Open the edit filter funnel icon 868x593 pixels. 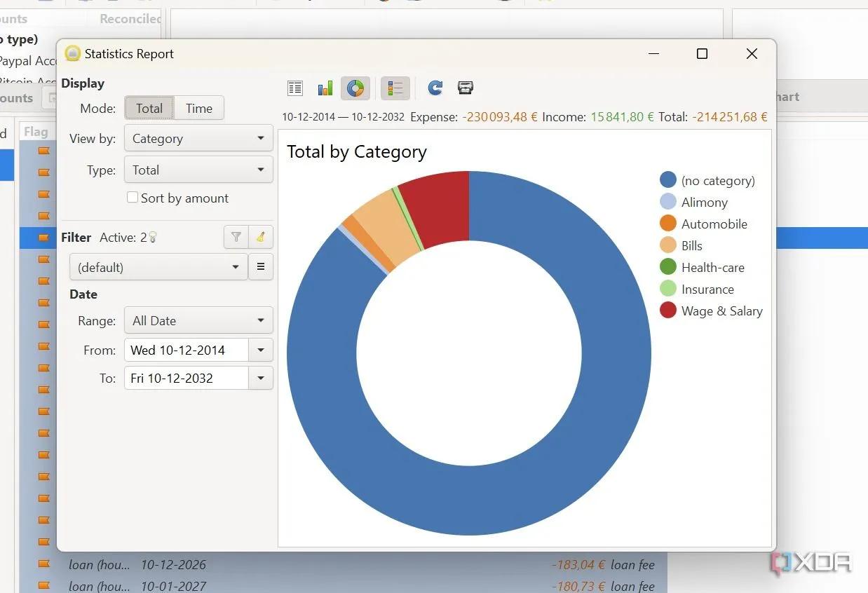tap(236, 238)
